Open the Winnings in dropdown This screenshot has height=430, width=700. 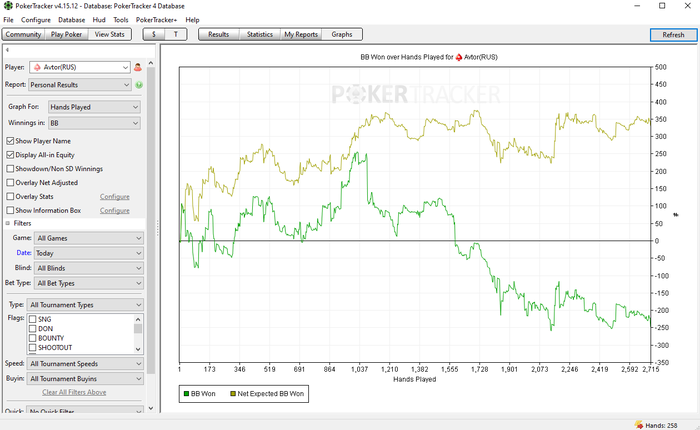[x=94, y=123]
